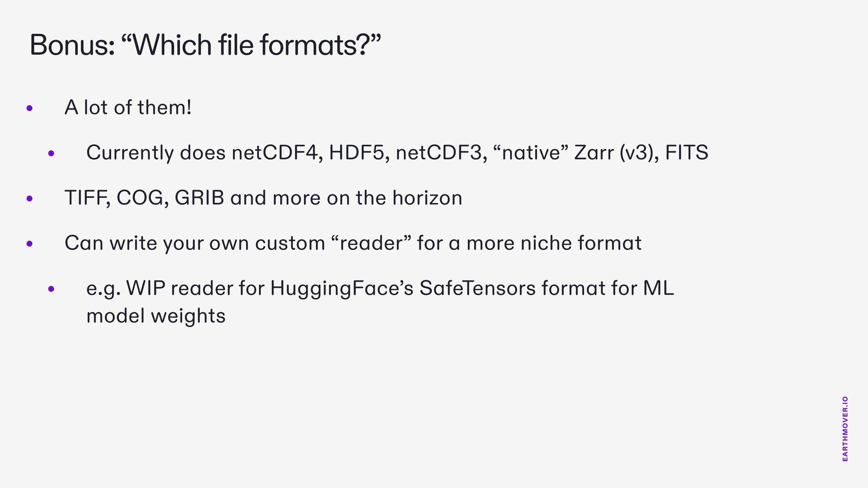Click the purple bullet before "Currently does netCDF4"
The width and height of the screenshot is (868, 488).
51,154
